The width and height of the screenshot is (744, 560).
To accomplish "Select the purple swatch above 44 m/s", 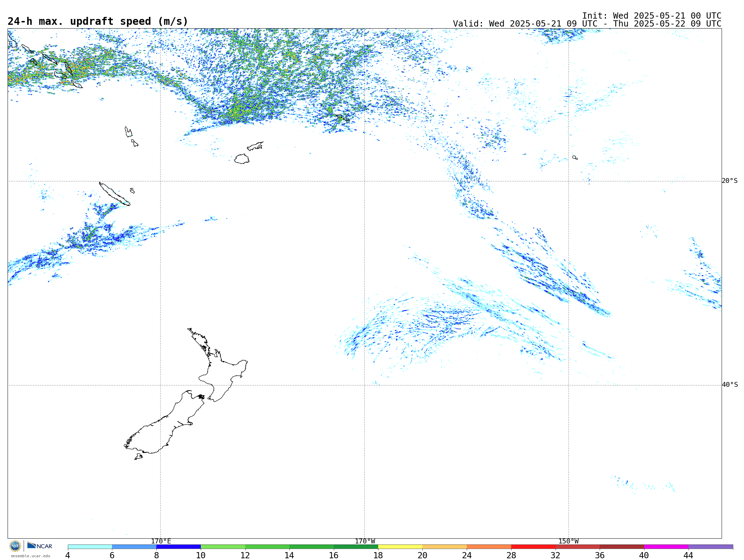I will [x=711, y=547].
